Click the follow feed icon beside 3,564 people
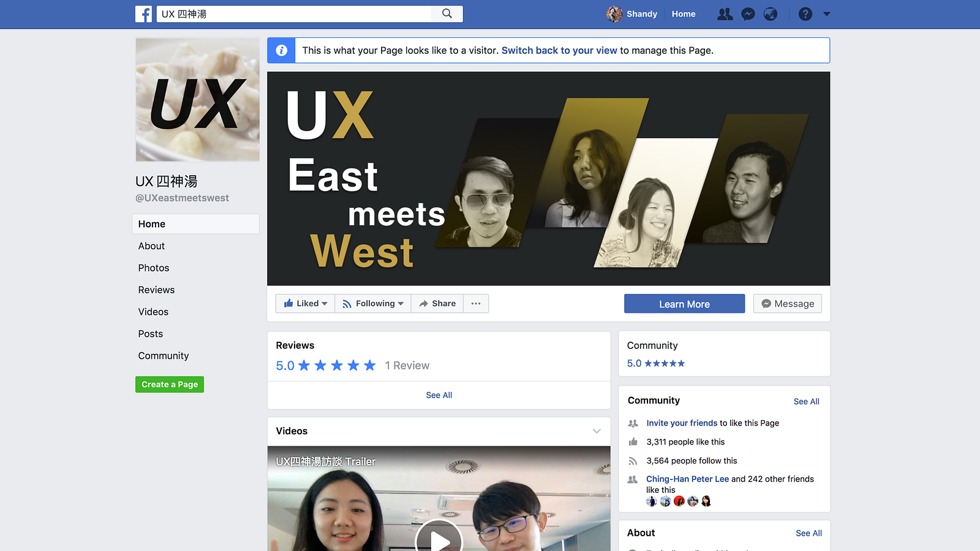Image resolution: width=980 pixels, height=551 pixels. (633, 461)
